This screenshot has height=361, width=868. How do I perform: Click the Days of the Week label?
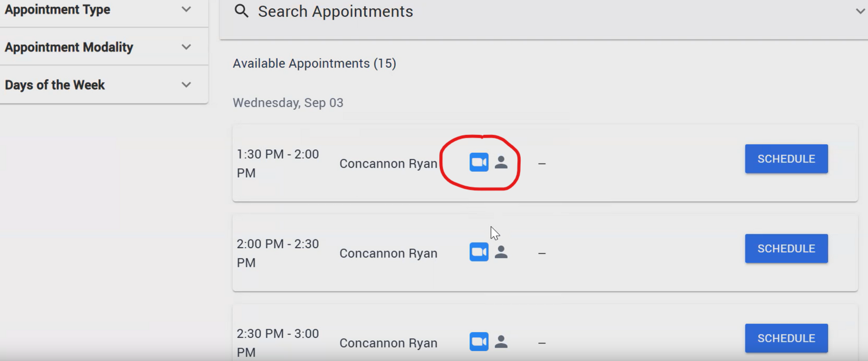coord(55,85)
